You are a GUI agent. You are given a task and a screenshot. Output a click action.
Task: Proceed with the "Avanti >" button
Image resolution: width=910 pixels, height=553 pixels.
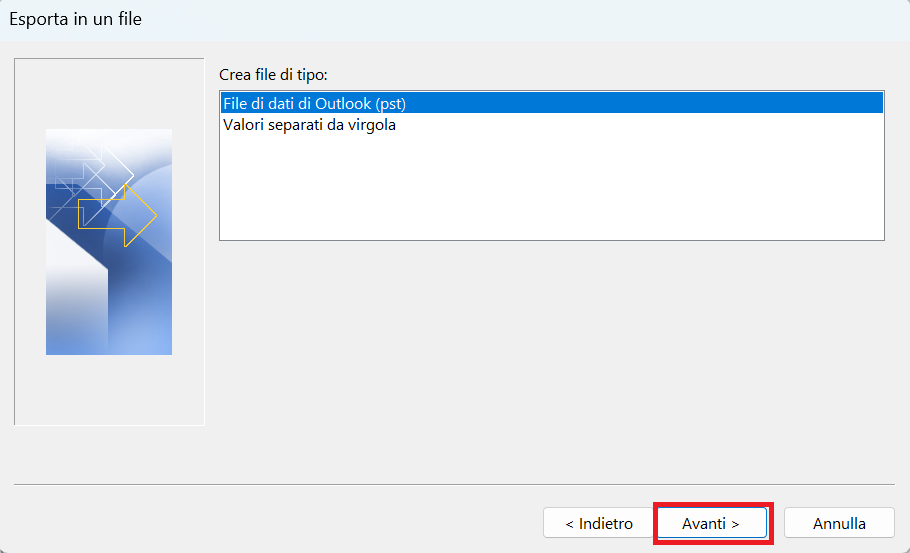tap(712, 523)
